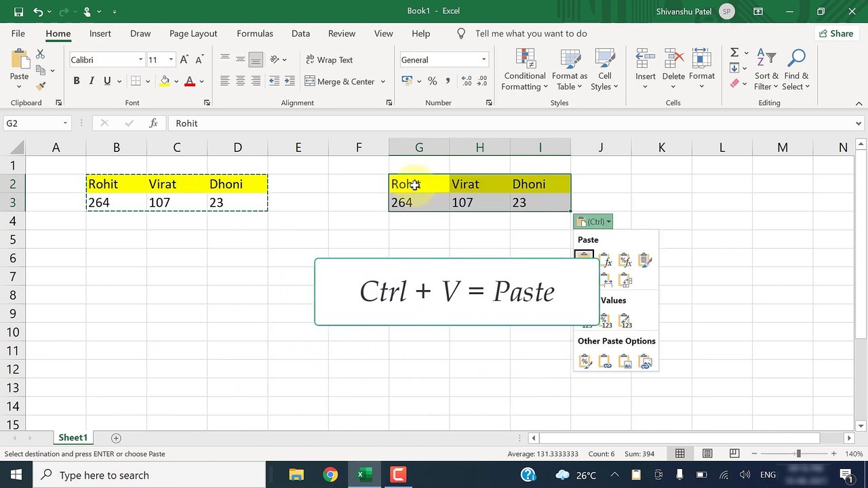868x488 pixels.
Task: Click Sort & Filter button
Action: coord(766,69)
